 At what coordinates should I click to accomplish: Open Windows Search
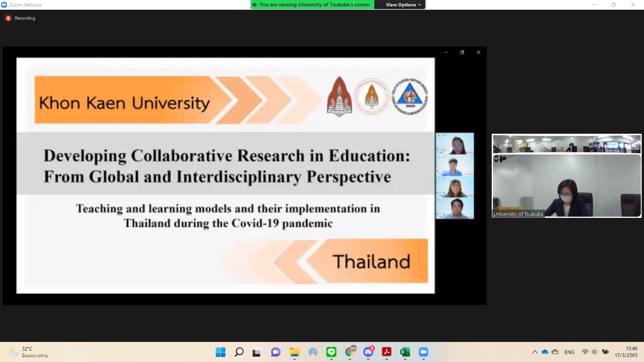click(239, 352)
